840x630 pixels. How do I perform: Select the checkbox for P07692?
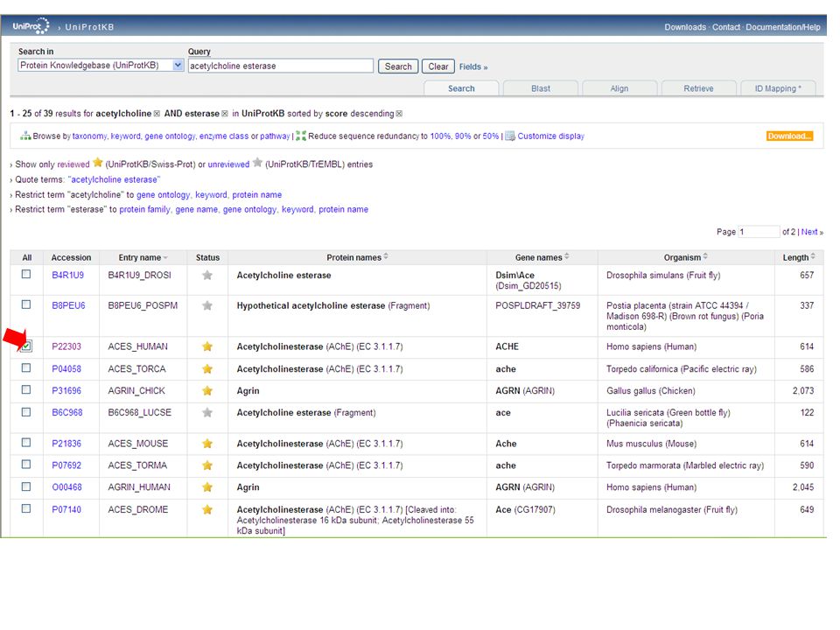(25, 464)
